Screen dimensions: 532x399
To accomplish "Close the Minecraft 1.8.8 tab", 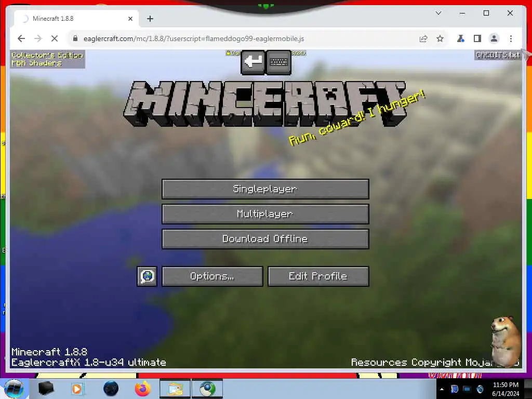I will 130,19.
